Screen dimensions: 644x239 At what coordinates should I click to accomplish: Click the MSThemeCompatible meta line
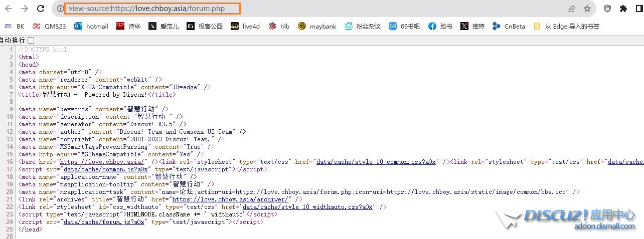click(x=111, y=154)
